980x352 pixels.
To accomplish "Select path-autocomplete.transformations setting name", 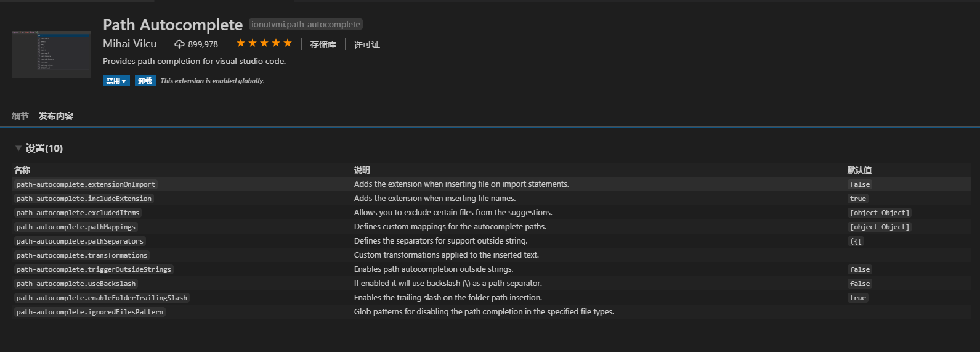I will 82,255.
